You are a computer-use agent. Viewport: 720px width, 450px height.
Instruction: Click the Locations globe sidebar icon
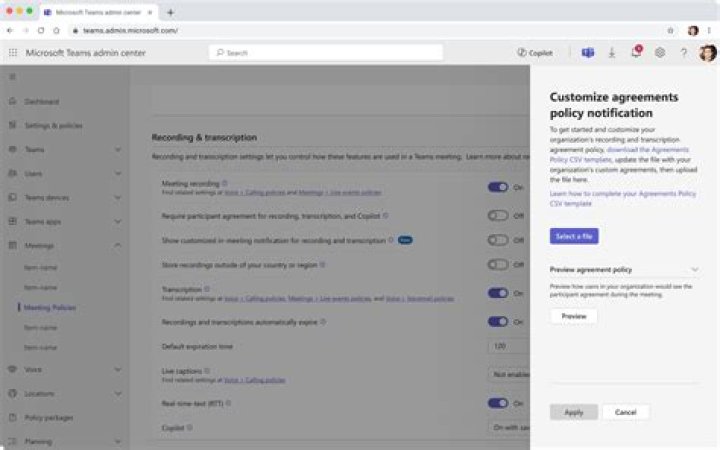click(x=13, y=393)
